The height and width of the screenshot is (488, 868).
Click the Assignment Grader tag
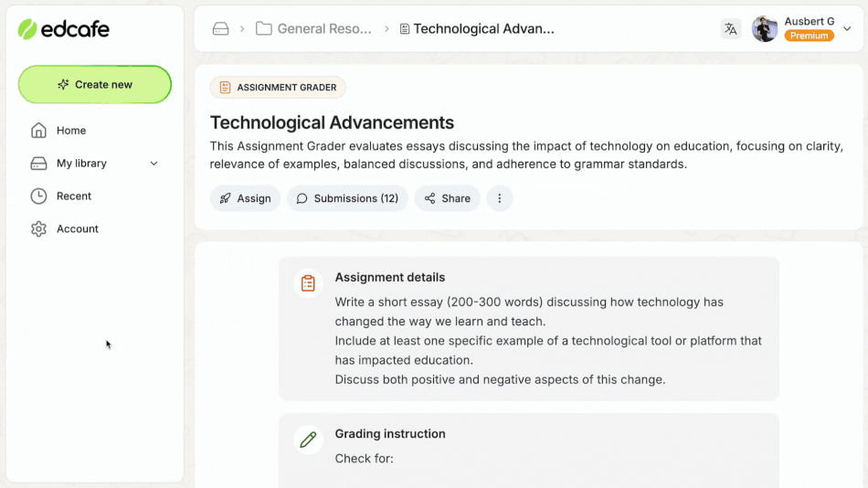pyautogui.click(x=278, y=88)
